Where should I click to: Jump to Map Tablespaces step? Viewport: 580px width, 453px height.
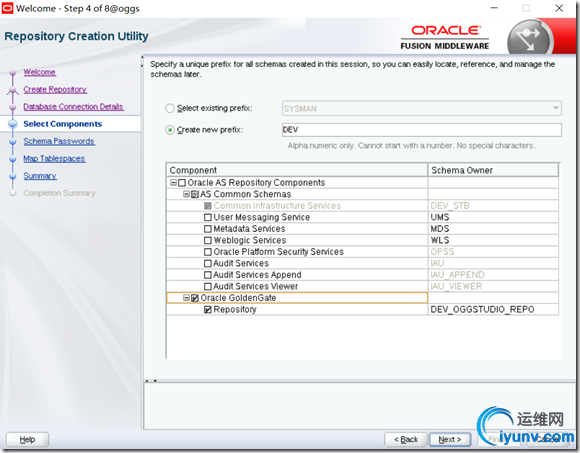(x=54, y=159)
